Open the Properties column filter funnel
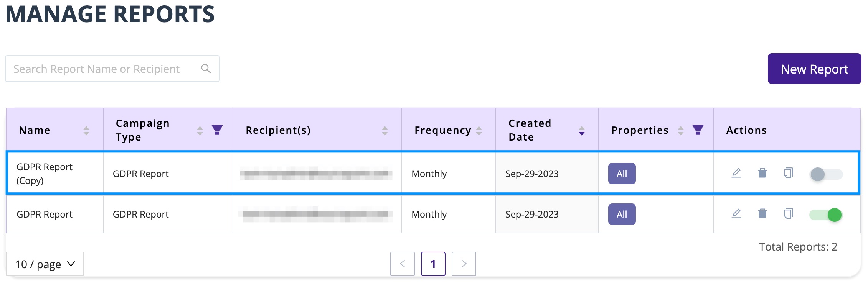 tap(698, 130)
